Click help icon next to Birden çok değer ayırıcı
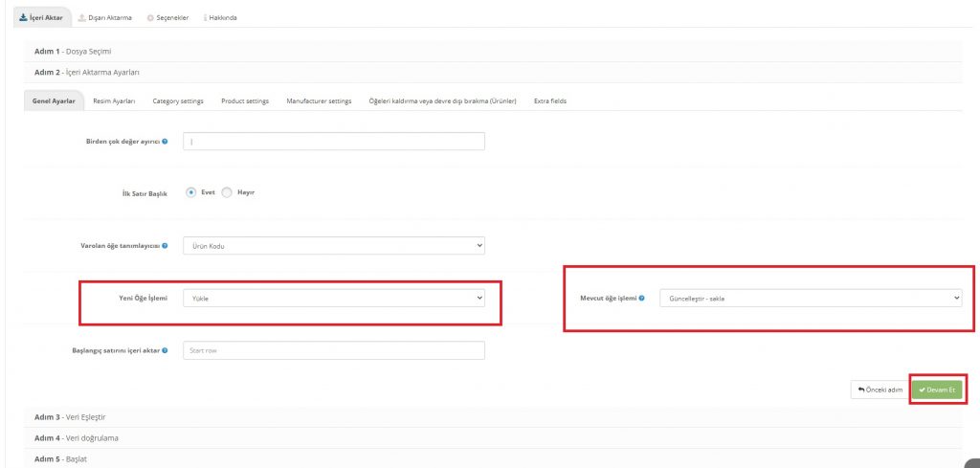The width and height of the screenshot is (980, 468). (165, 142)
